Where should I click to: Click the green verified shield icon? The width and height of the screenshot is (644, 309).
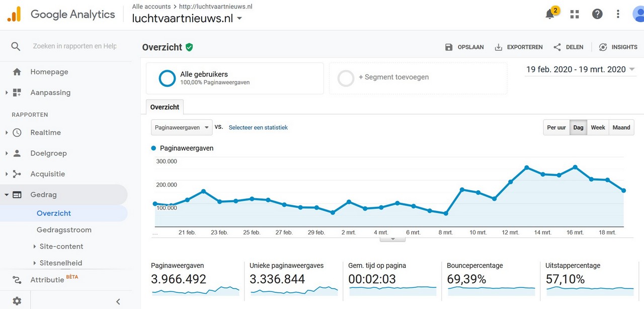tap(189, 47)
